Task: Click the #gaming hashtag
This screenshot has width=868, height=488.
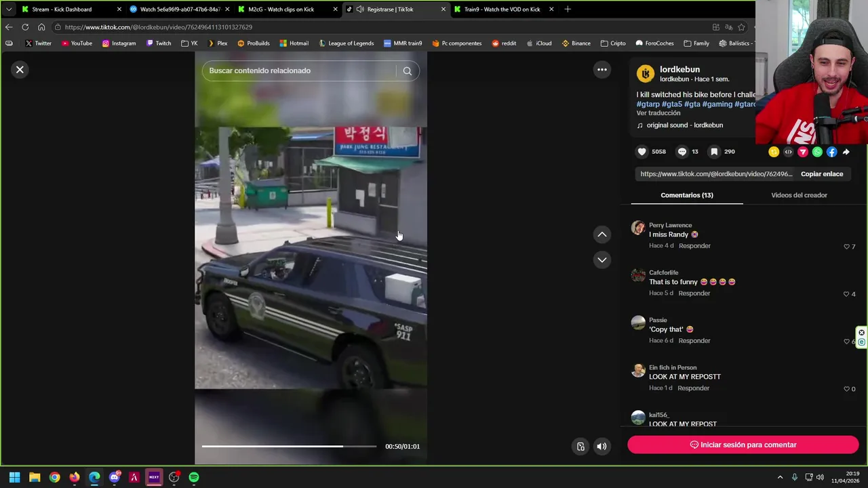Action: pyautogui.click(x=717, y=104)
